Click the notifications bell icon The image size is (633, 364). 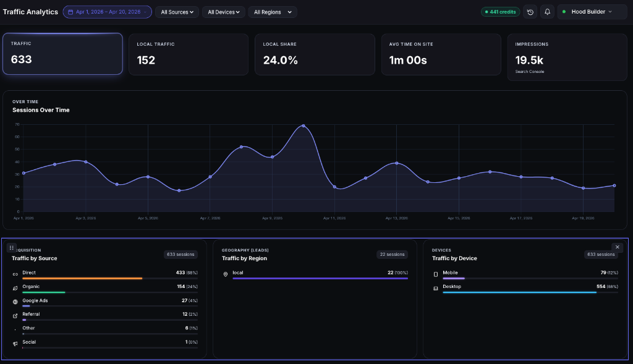(547, 12)
